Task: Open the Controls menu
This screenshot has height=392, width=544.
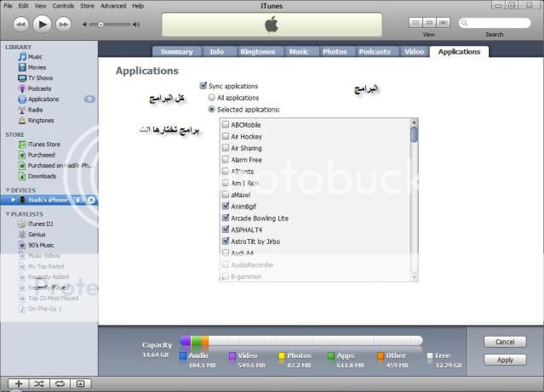Action: (x=63, y=6)
